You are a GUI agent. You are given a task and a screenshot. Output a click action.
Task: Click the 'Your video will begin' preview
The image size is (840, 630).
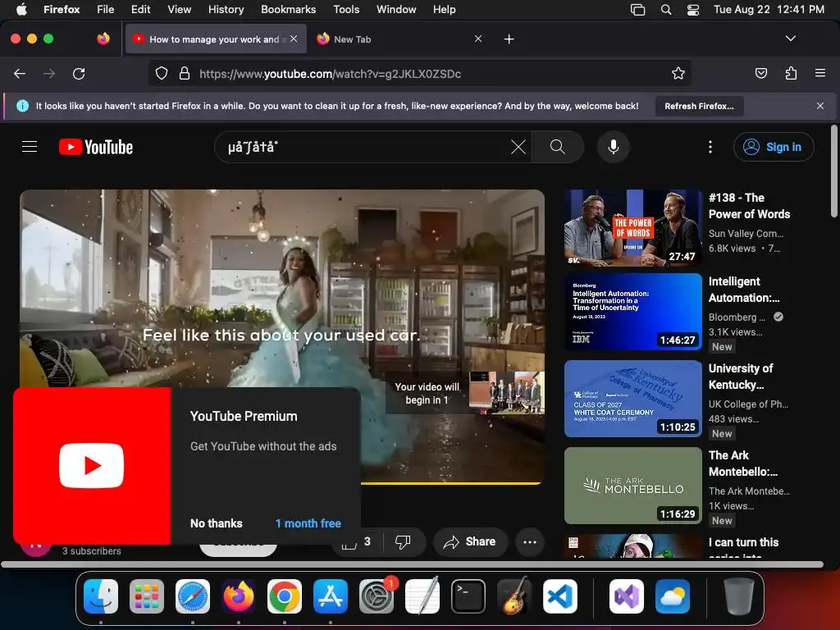[465, 393]
